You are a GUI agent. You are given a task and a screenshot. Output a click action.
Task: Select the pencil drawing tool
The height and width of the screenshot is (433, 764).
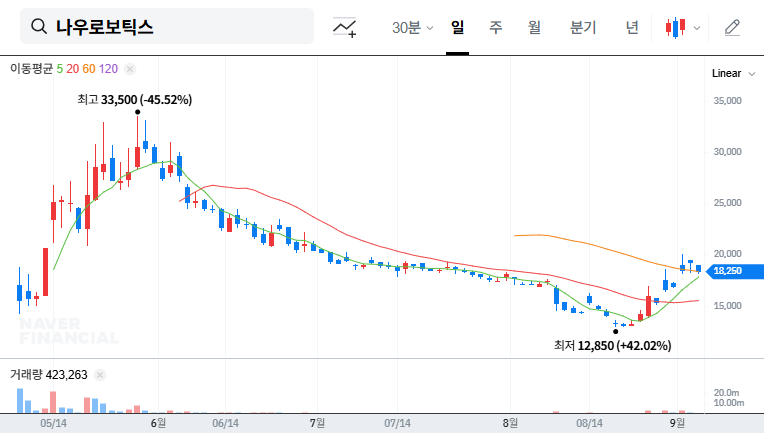point(732,28)
